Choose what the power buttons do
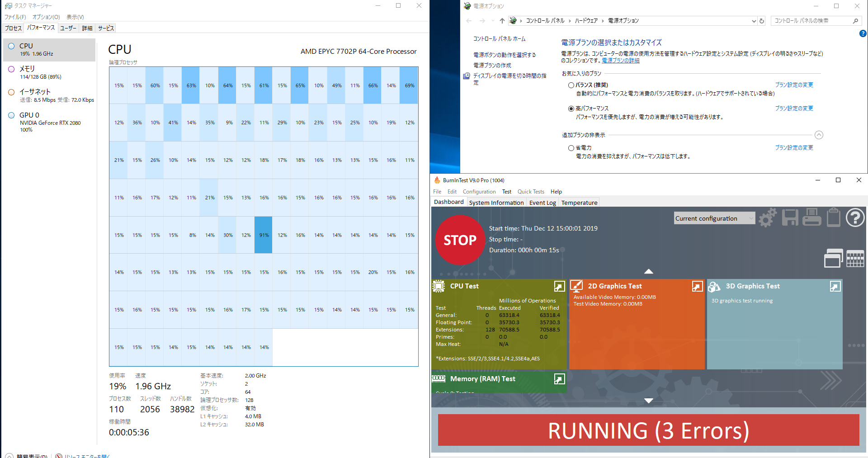The height and width of the screenshot is (458, 868). 505,55
